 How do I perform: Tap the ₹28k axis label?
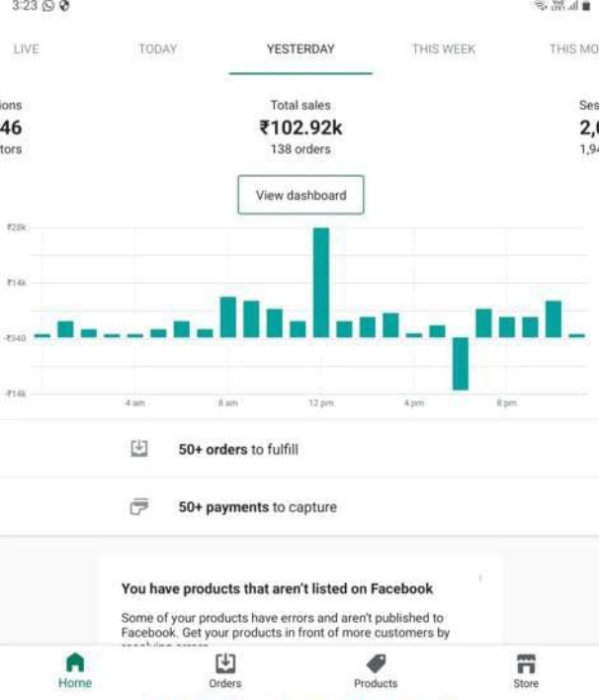point(17,227)
